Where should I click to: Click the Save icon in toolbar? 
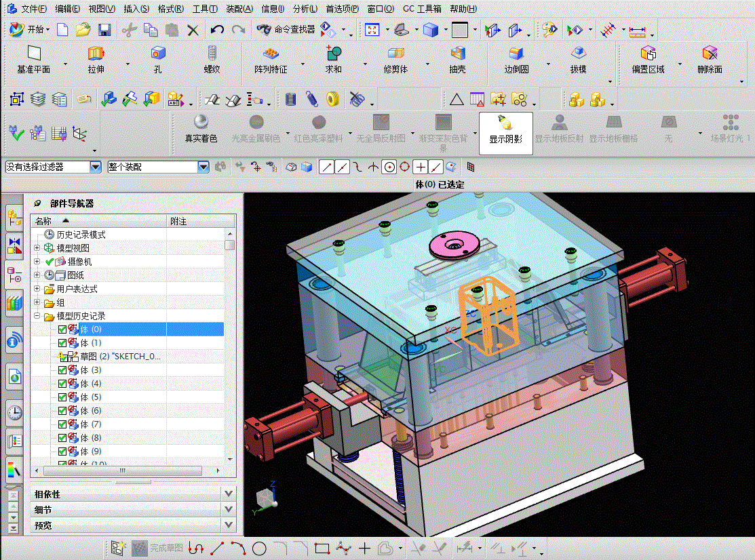coord(104,30)
